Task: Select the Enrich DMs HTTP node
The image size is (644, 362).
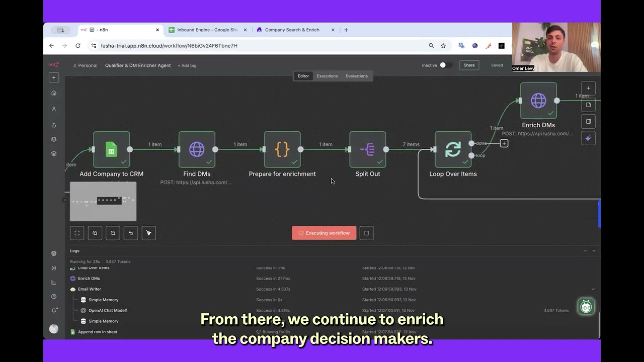Action: coord(538,101)
